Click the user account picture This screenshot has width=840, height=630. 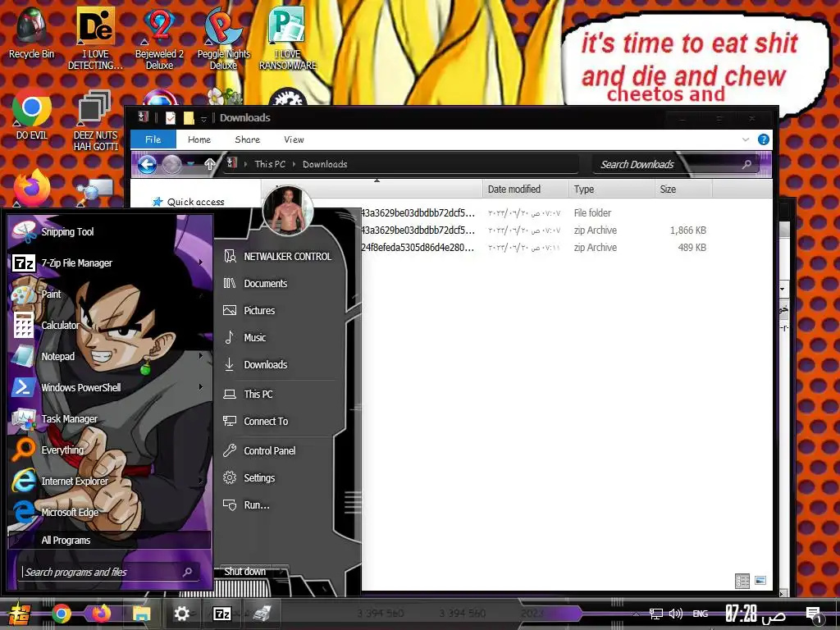[x=288, y=212]
